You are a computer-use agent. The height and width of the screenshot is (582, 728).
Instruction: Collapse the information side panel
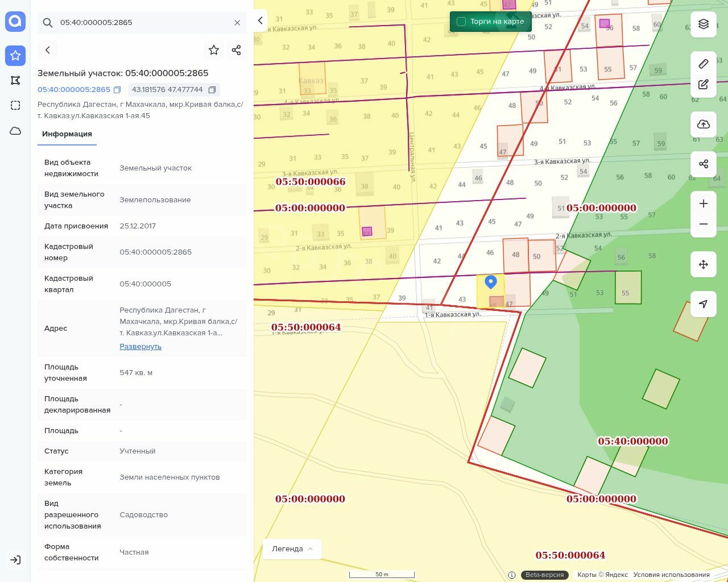point(260,20)
